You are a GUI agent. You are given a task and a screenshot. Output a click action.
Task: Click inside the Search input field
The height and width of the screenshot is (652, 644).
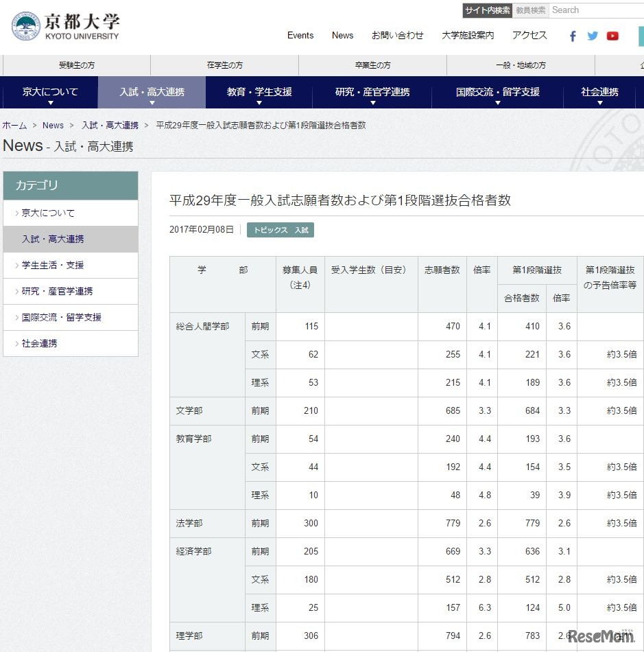tap(597, 10)
